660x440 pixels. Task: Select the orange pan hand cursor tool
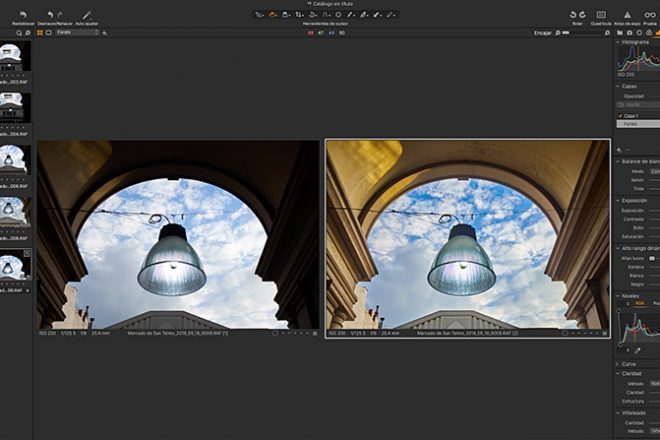273,15
